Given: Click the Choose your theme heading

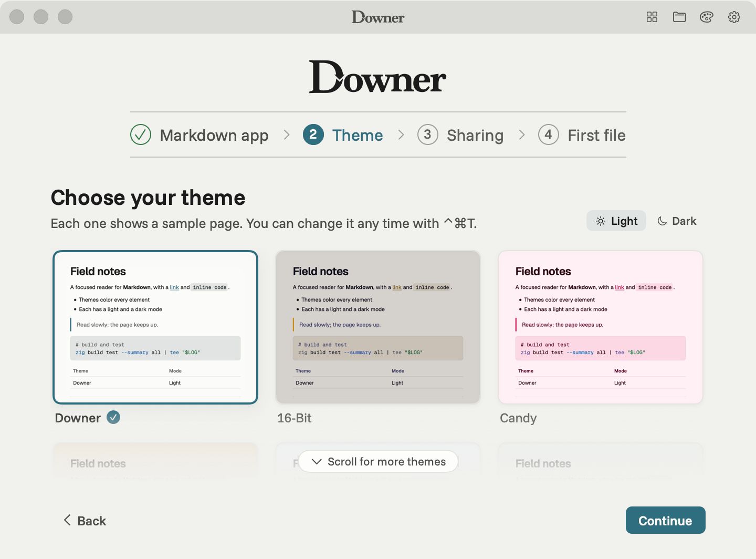Looking at the screenshot, I should point(148,198).
